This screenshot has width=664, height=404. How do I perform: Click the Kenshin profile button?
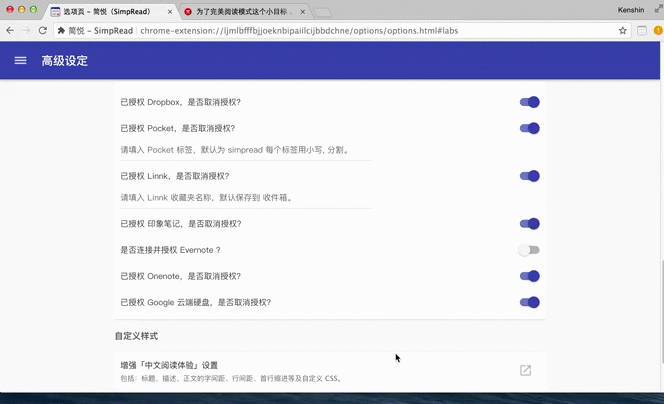[631, 10]
